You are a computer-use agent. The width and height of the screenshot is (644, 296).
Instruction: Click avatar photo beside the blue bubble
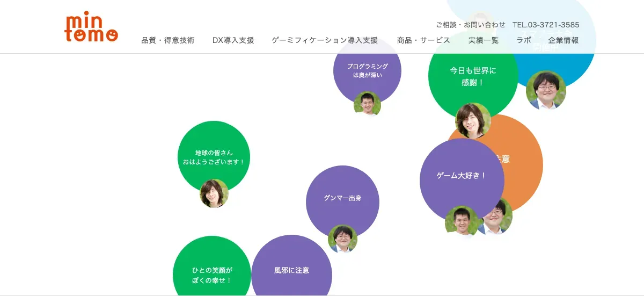point(546,90)
